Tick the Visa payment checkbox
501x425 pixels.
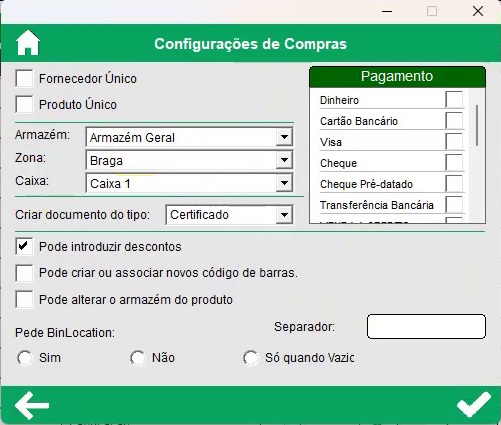tap(454, 141)
